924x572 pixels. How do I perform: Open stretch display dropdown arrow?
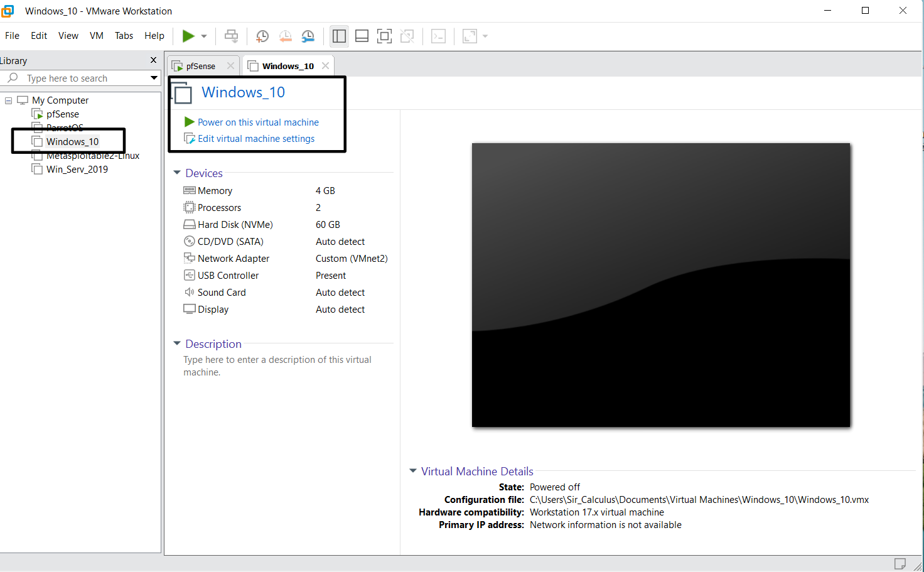pos(485,36)
